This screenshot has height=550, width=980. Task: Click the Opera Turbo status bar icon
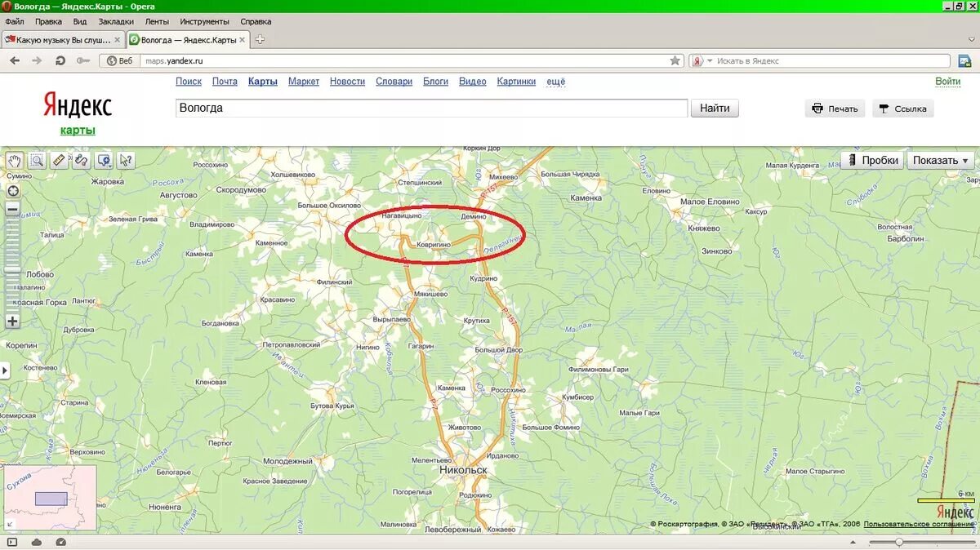[60, 542]
